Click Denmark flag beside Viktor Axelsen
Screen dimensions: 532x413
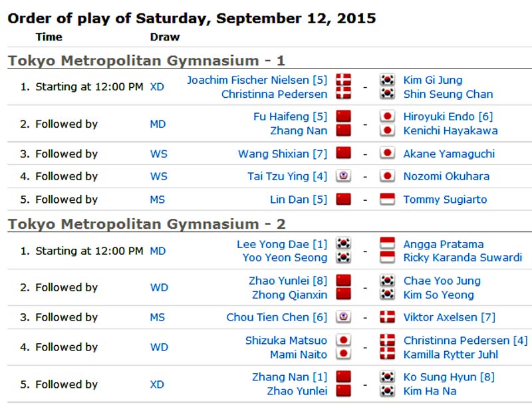[x=387, y=317]
